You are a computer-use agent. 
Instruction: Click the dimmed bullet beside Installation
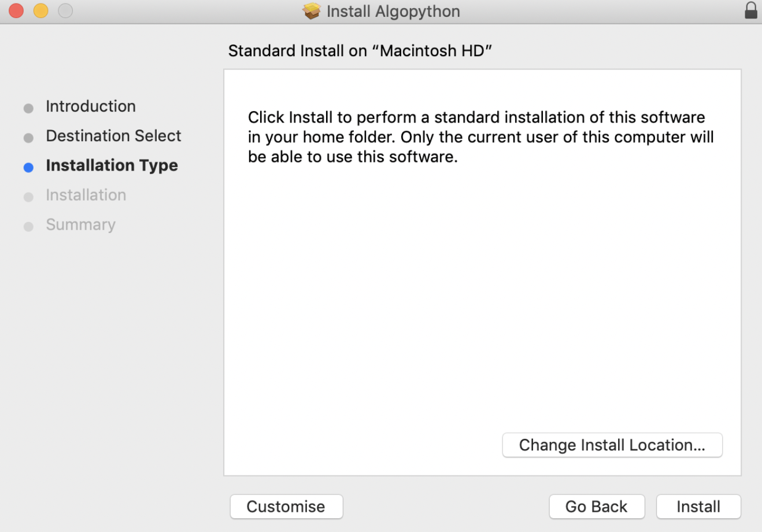(x=28, y=197)
